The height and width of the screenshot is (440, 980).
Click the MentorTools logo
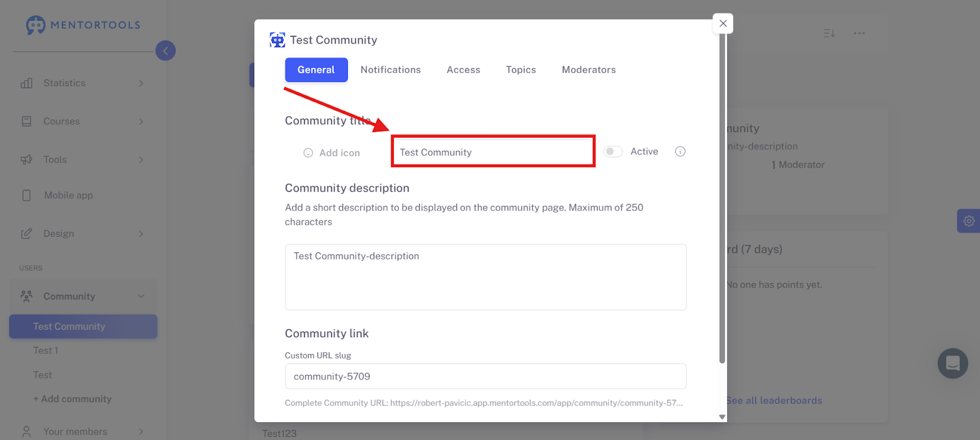pyautogui.click(x=83, y=25)
